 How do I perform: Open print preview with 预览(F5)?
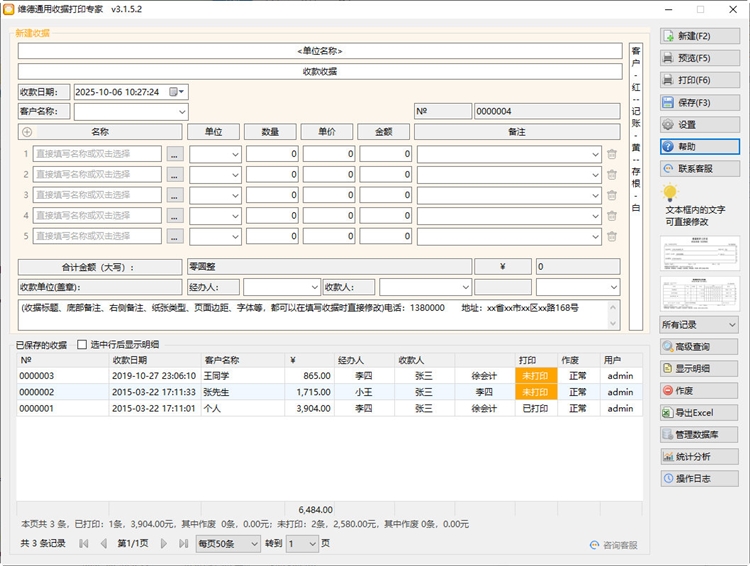coord(699,58)
